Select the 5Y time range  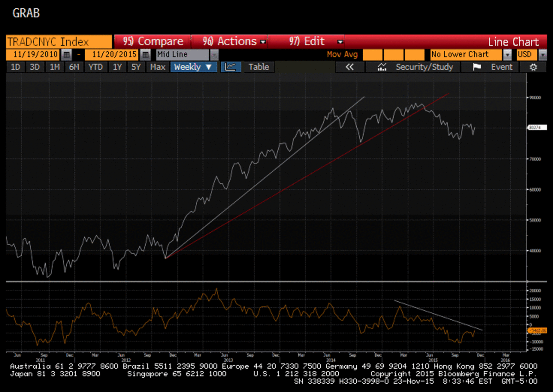136,67
